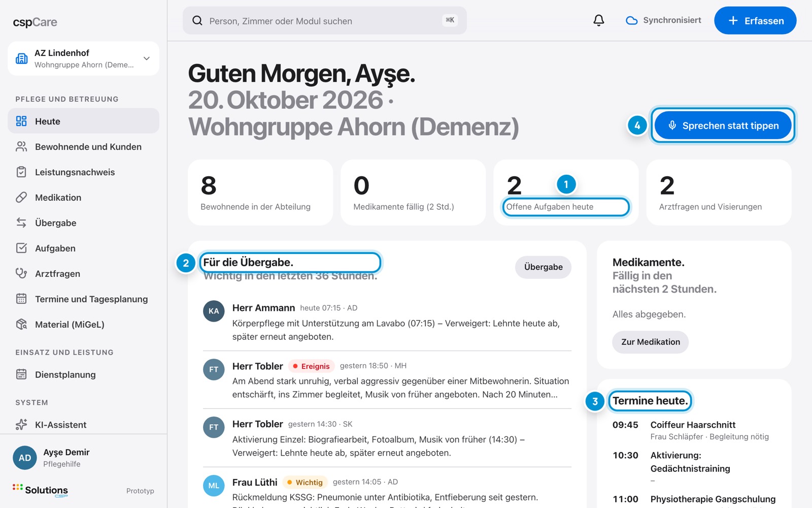The width and height of the screenshot is (812, 508).
Task: Open the Offene Aufgaben heute card
Action: click(566, 193)
